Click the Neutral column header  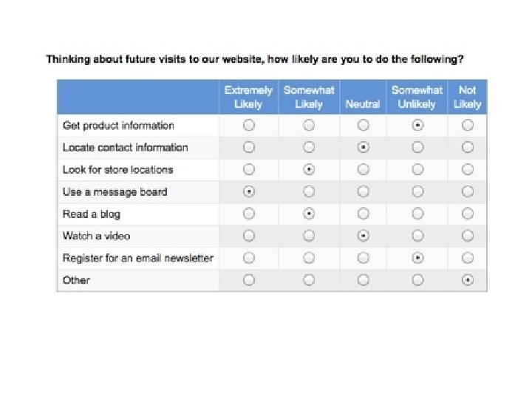(x=363, y=104)
